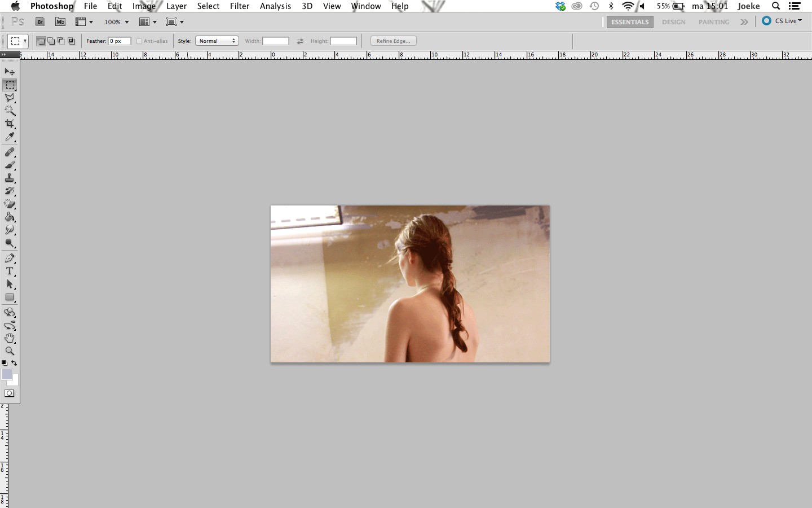812x508 pixels.
Task: Open the Analysis menu
Action: click(x=275, y=6)
